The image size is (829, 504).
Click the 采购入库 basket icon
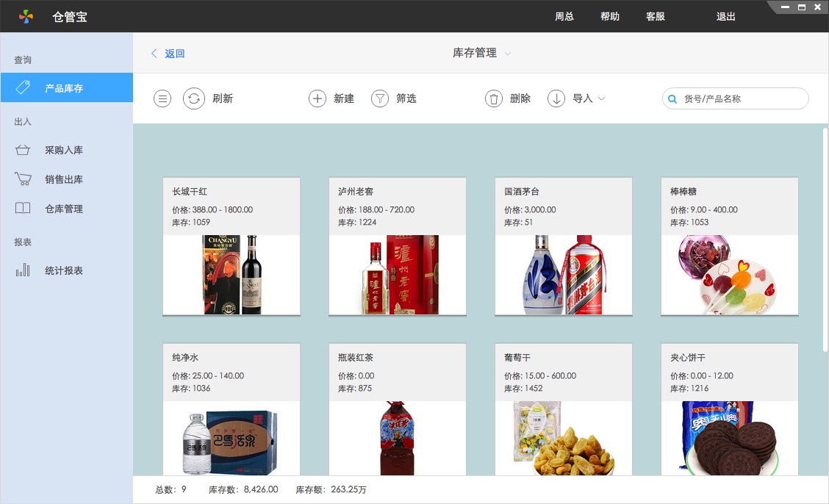coord(23,150)
